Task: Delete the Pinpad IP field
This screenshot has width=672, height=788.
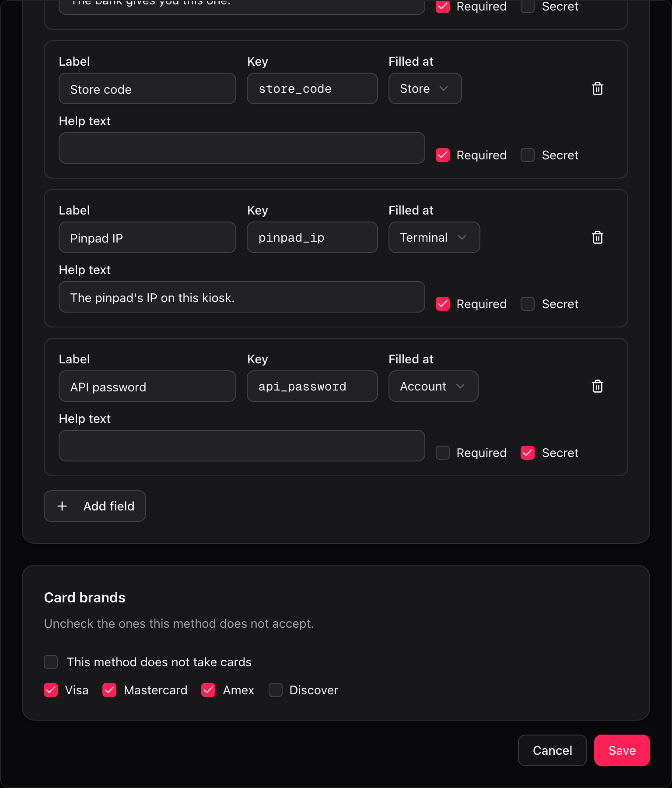Action: [x=598, y=237]
